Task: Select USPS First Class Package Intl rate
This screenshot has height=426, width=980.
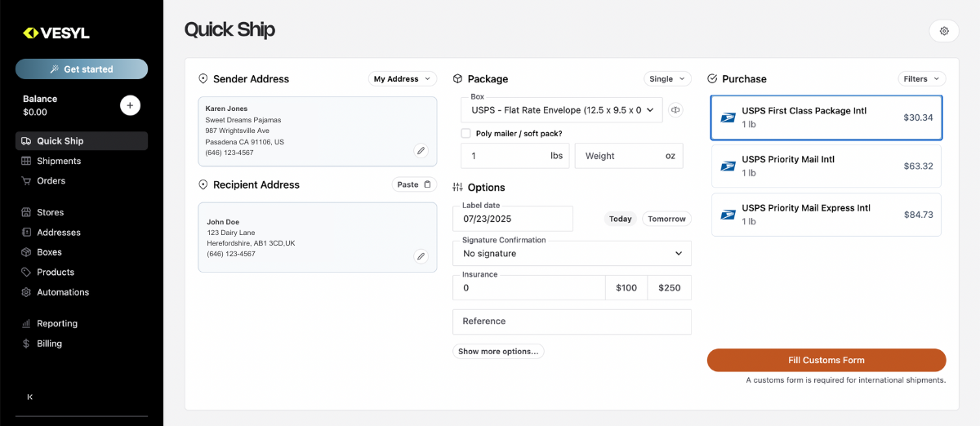Action: point(826,118)
